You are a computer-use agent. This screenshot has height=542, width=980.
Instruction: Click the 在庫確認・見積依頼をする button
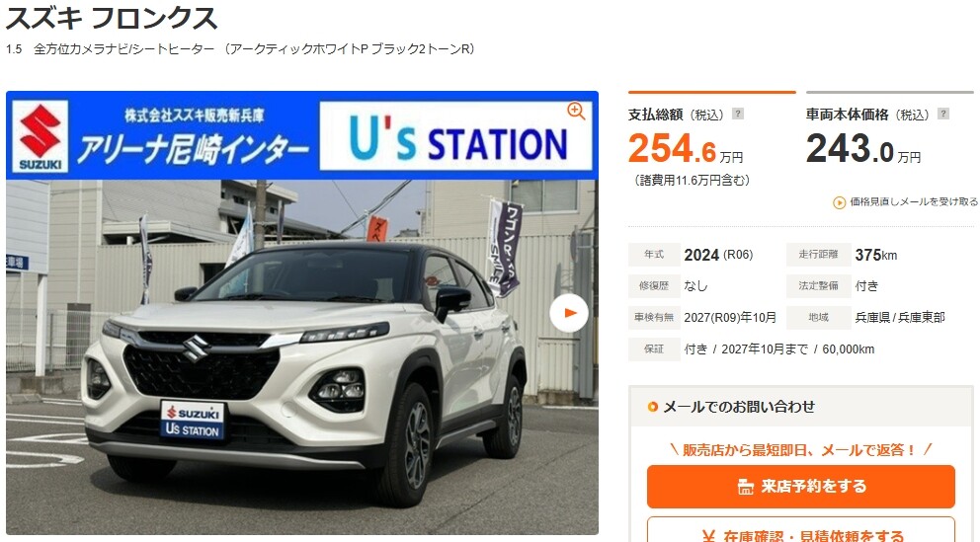click(800, 530)
